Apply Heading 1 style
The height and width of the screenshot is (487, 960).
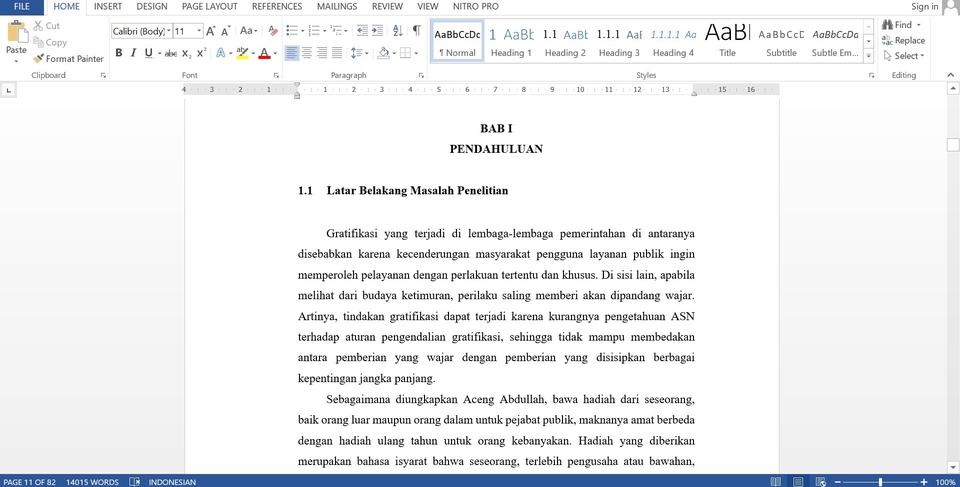(x=511, y=42)
